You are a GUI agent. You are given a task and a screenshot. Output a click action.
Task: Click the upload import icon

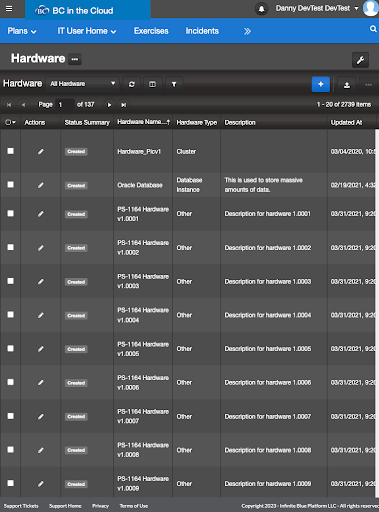coord(347,85)
